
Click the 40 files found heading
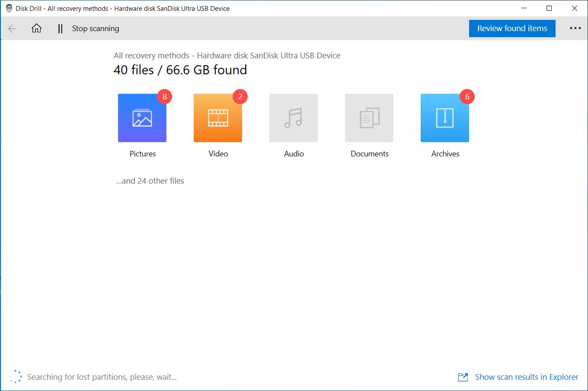coord(180,70)
